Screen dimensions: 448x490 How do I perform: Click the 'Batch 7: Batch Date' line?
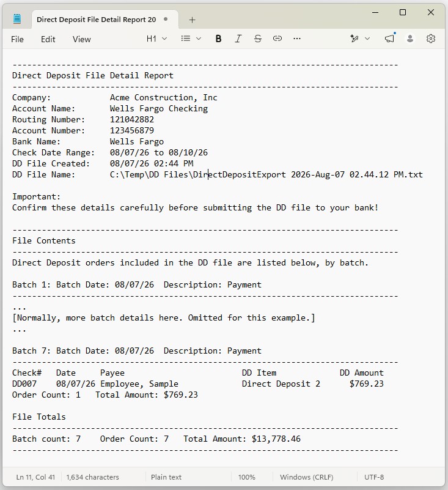[x=137, y=351]
